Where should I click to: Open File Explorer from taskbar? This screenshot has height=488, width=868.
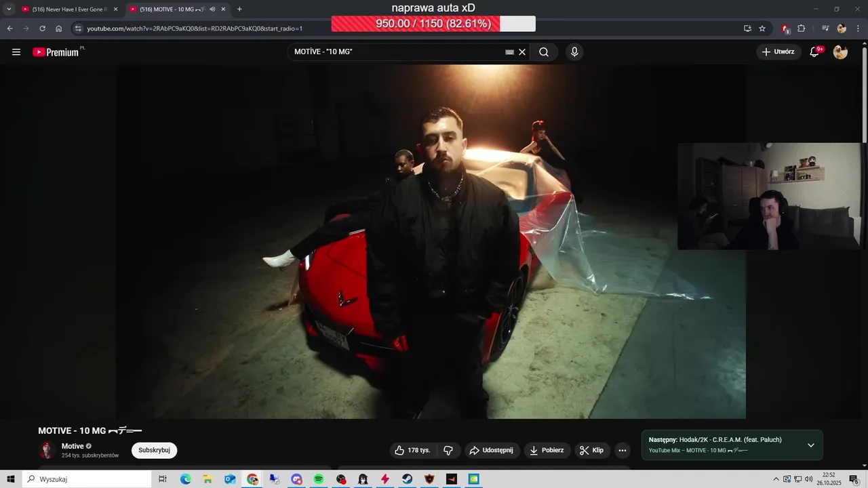pyautogui.click(x=208, y=479)
